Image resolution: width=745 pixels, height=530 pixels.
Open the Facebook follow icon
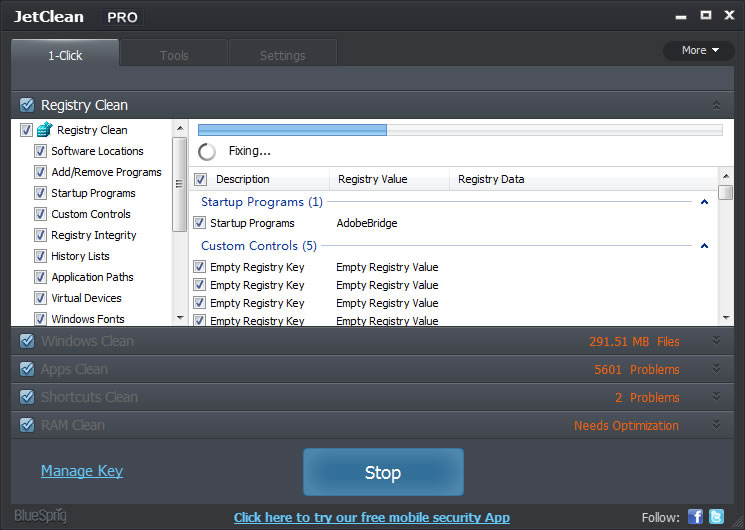coord(696,516)
